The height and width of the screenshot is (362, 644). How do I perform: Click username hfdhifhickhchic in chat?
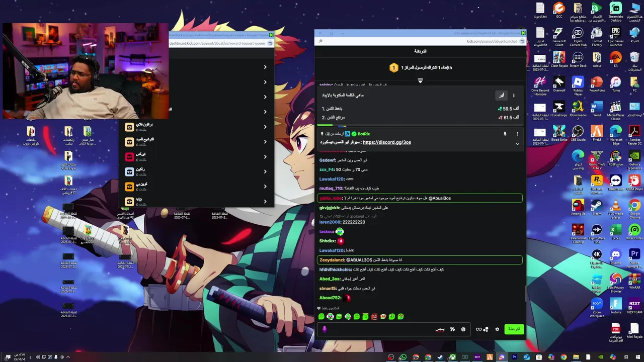tap(335, 269)
